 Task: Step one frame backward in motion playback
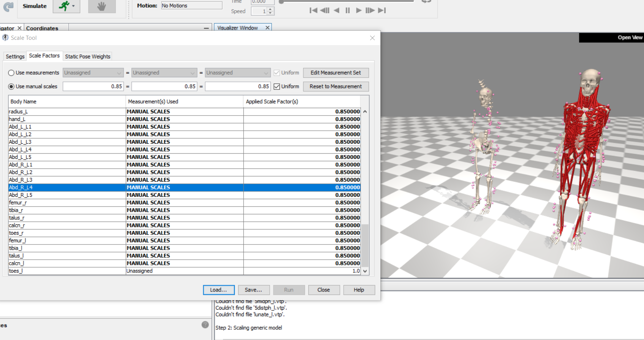tap(325, 11)
